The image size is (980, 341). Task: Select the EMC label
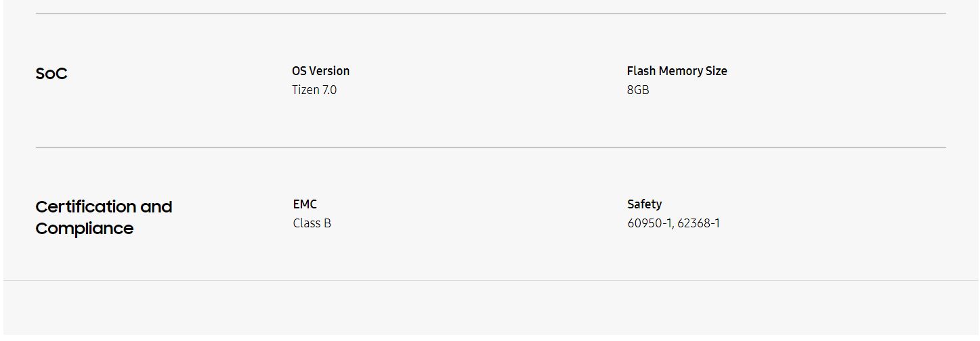[305, 204]
